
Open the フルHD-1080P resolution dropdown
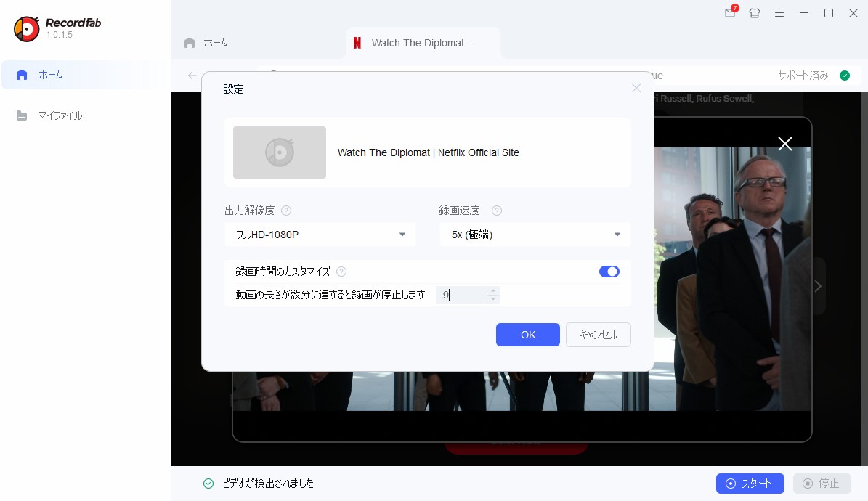click(320, 235)
